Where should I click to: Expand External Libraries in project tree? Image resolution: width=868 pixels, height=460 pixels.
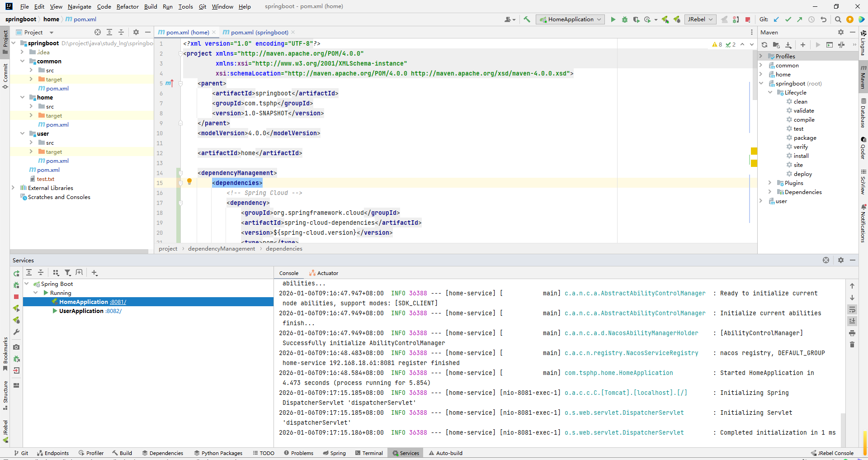point(13,188)
